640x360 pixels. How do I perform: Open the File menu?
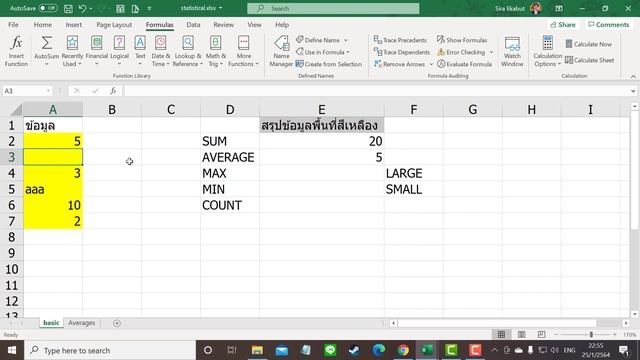[13, 24]
